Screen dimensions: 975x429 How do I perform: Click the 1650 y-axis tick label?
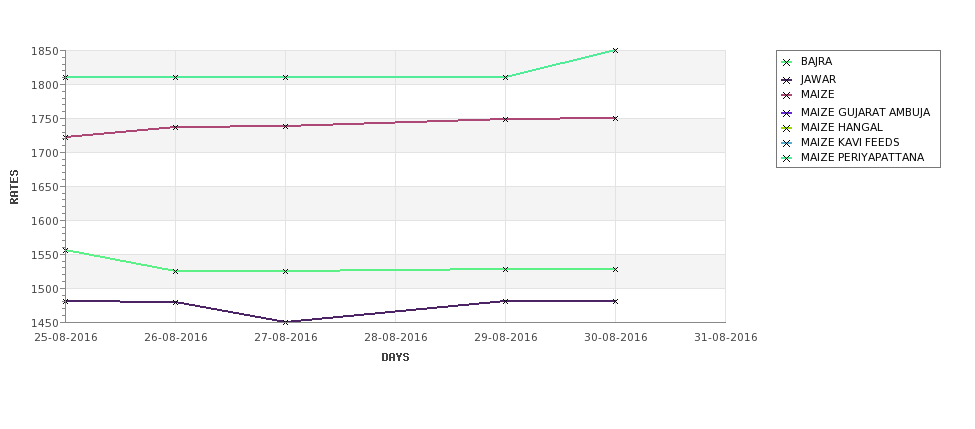pos(45,187)
